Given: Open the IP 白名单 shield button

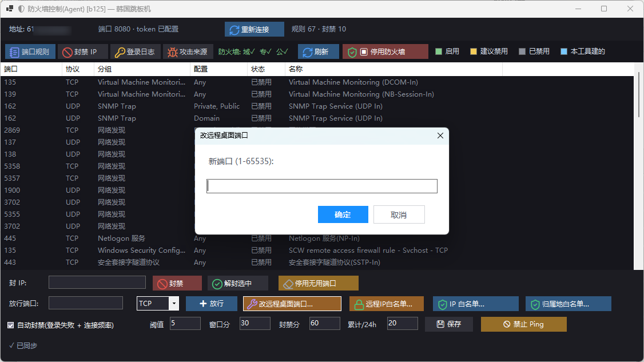Looking at the screenshot, I should 476,304.
